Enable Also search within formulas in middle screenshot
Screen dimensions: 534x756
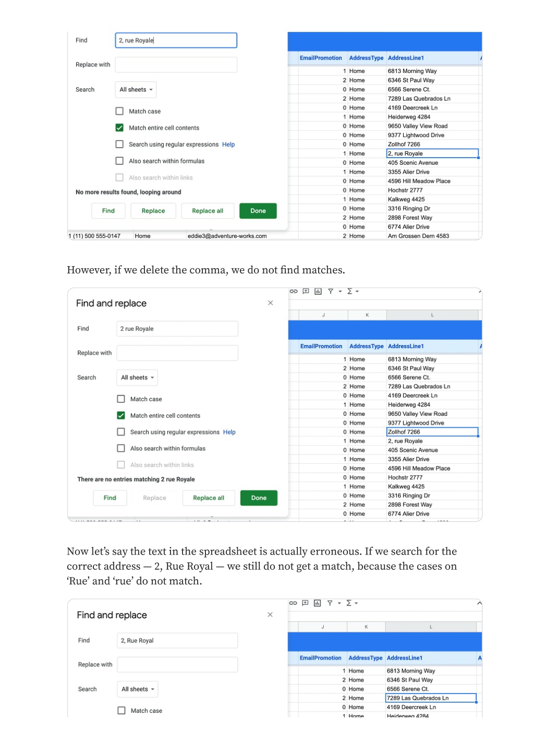click(x=121, y=448)
